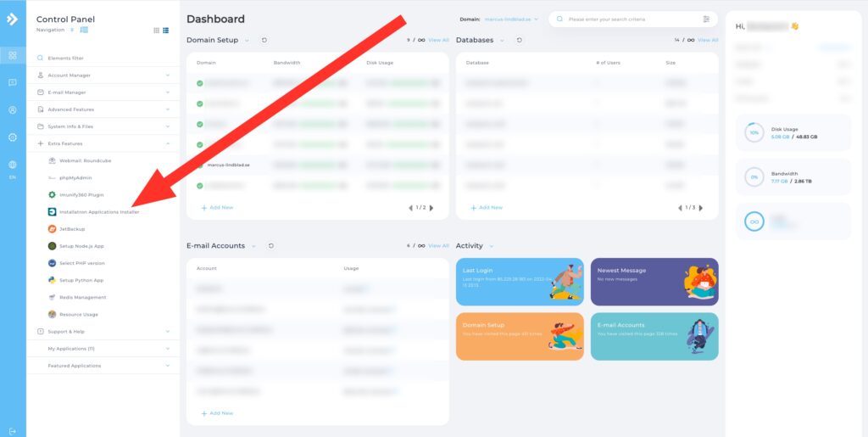Click the Disk Usage progress circle
This screenshot has height=437, width=868.
click(754, 133)
